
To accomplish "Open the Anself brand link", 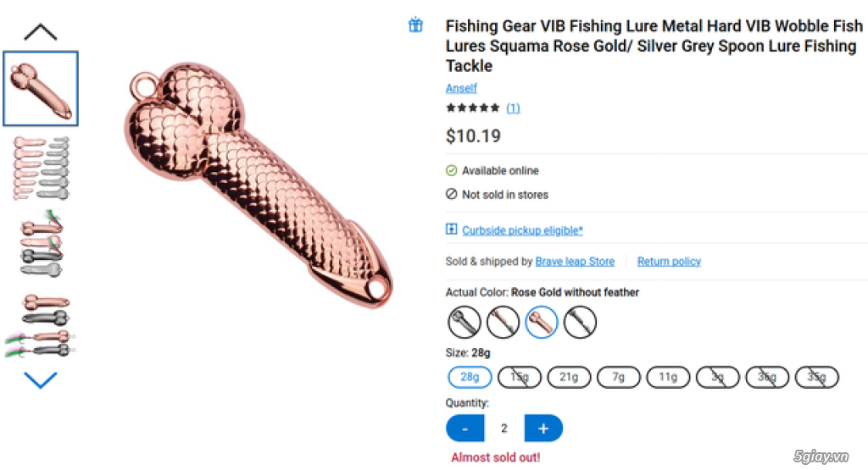I will coord(461,88).
